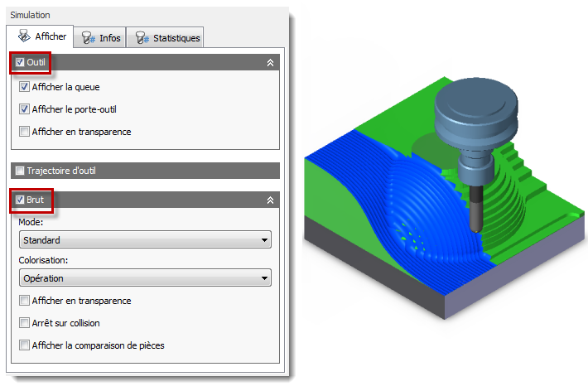This screenshot has height=386, width=588.
Task: Enable Arrêt sur collision
Action: click(24, 322)
